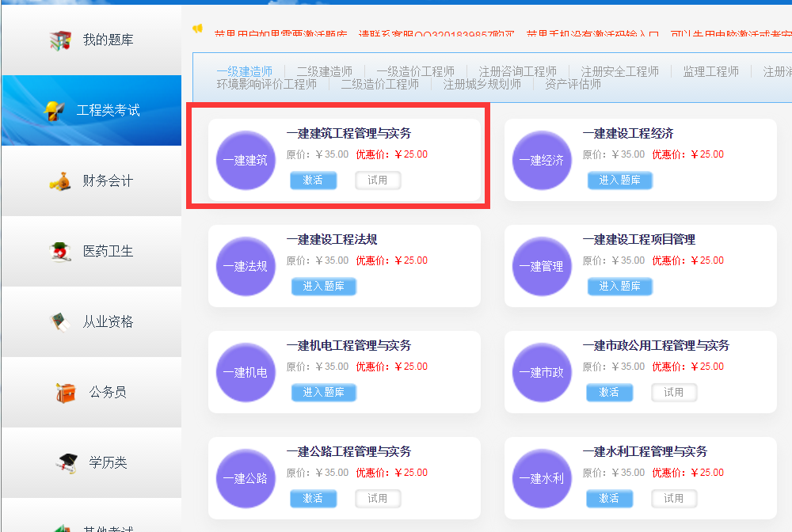Image resolution: width=792 pixels, height=532 pixels.
Task: Select the 公务员 briefcase icon
Action: [65, 392]
